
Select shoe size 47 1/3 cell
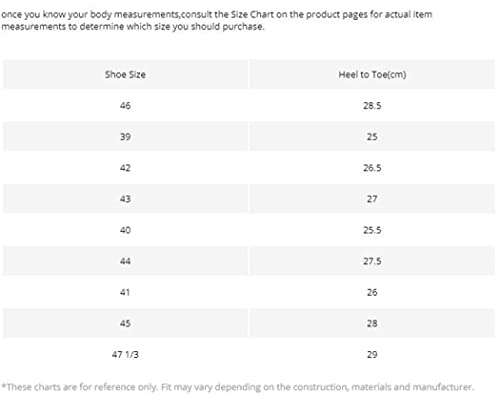point(125,354)
